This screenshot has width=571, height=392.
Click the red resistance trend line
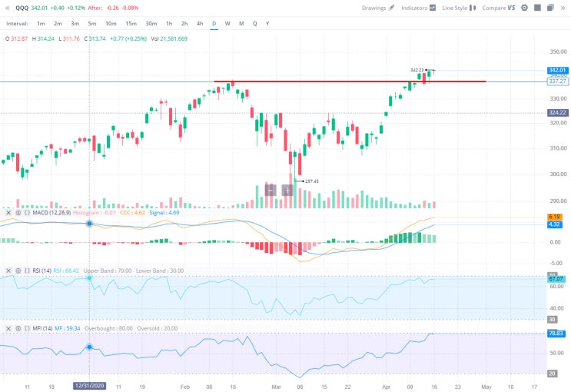(x=350, y=81)
